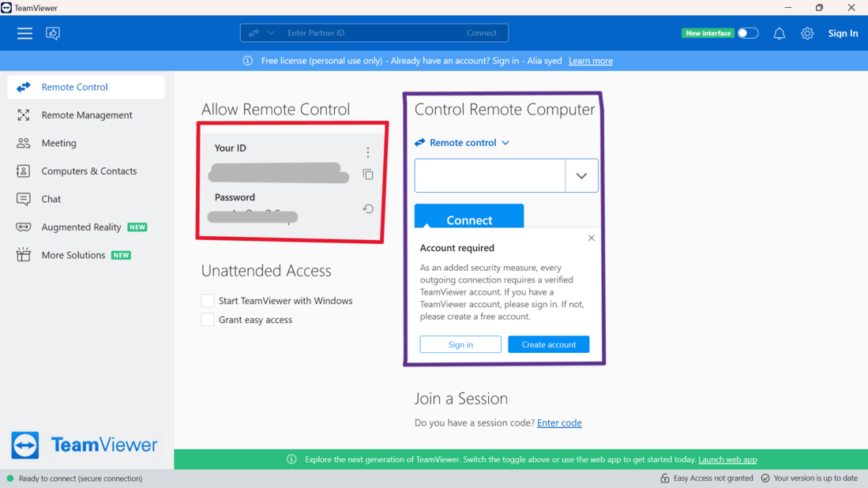Expand the partner ID history dropdown arrow

tap(581, 175)
